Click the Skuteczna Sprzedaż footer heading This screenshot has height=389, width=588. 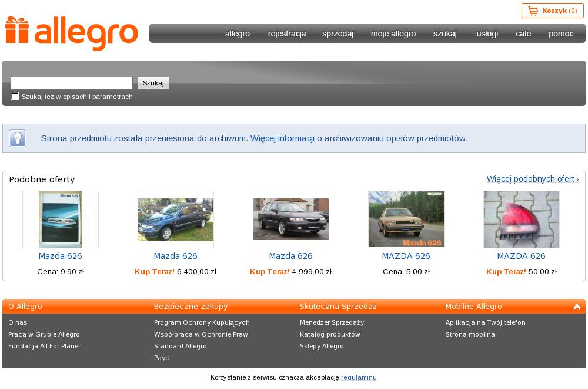pyautogui.click(x=338, y=307)
